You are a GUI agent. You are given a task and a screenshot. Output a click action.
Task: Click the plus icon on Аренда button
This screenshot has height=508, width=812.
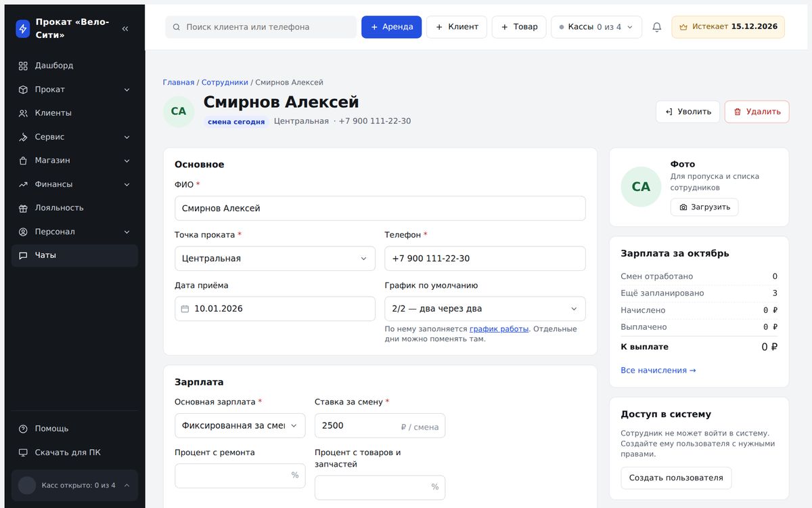pyautogui.click(x=374, y=27)
